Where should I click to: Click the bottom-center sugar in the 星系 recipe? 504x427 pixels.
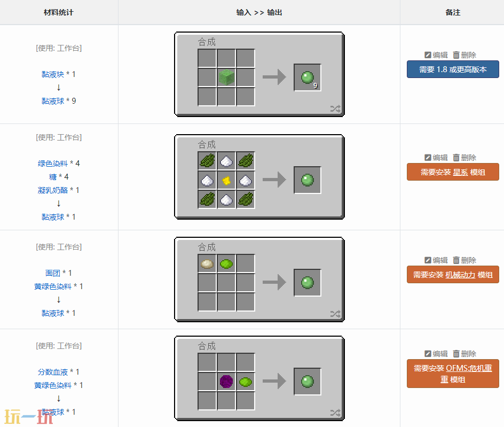pos(226,199)
